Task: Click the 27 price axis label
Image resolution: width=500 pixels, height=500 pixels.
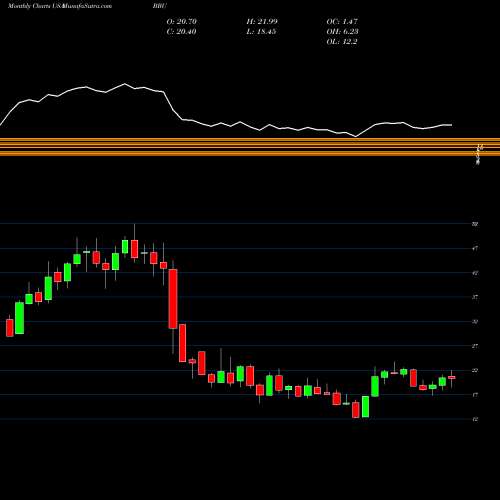Action: [475, 346]
